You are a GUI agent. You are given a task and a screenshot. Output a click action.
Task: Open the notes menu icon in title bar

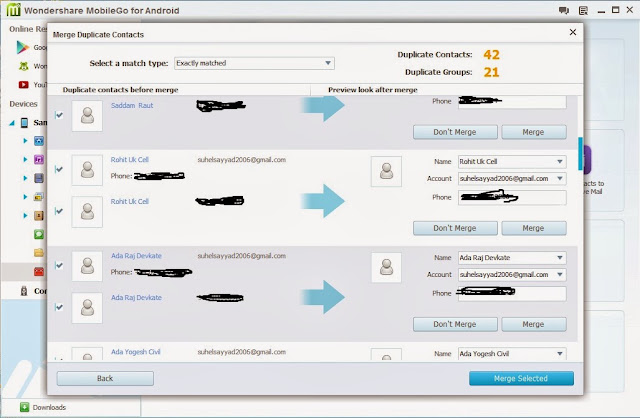click(x=583, y=11)
